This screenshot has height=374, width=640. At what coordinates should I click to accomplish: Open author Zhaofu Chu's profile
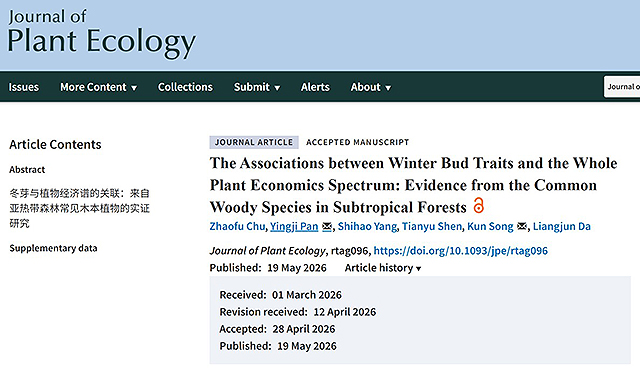pyautogui.click(x=237, y=226)
